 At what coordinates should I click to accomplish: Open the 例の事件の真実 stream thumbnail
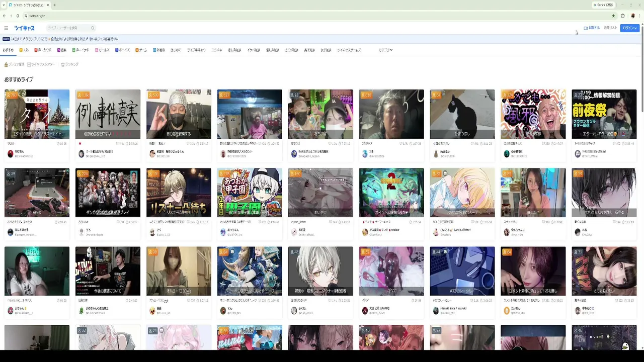(108, 114)
